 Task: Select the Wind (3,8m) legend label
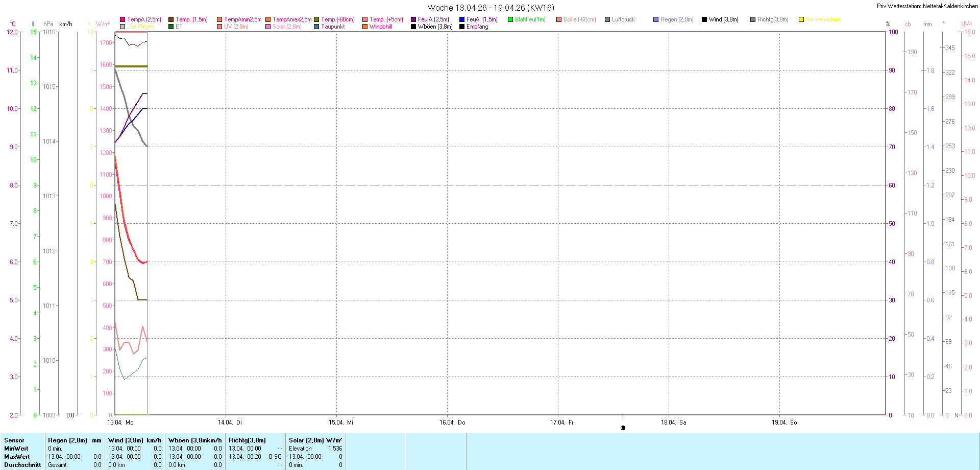723,19
